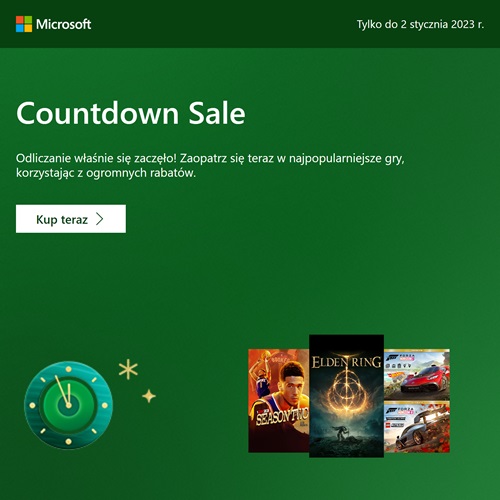
Task: Click the LEGO logo on lower Forza cover
Action: 389,426
